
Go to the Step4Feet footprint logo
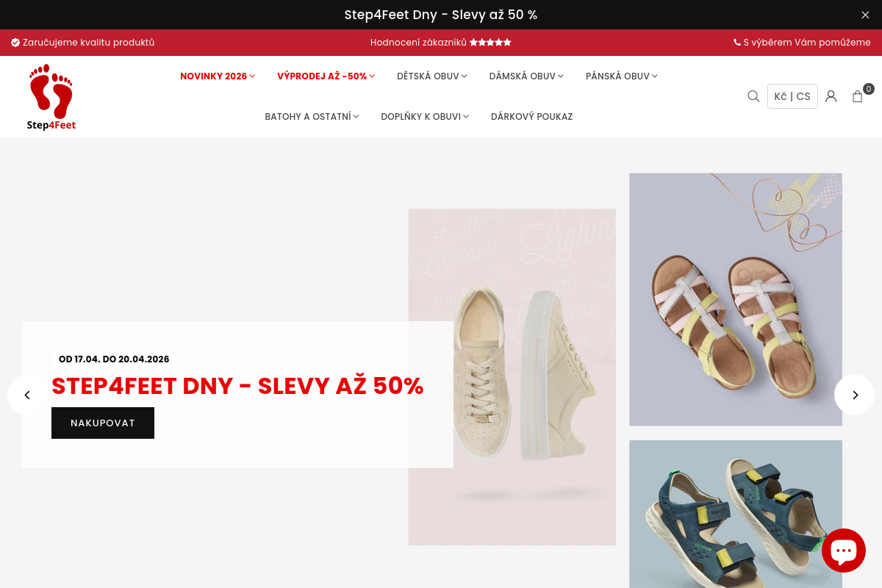coord(51,97)
